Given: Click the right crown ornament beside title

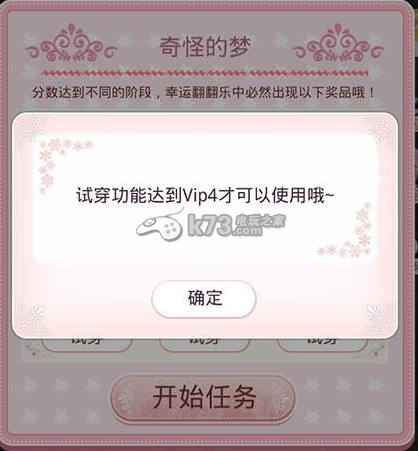Looking at the screenshot, I should (x=338, y=43).
